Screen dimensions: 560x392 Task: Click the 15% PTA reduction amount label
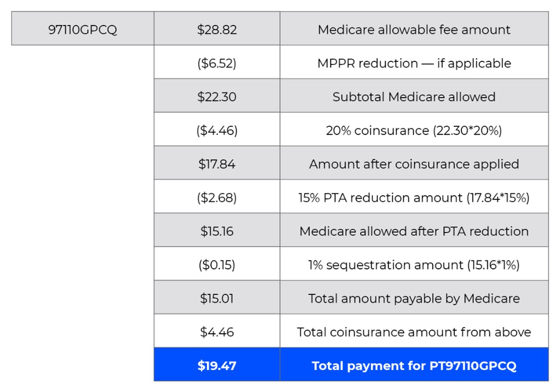pyautogui.click(x=414, y=198)
